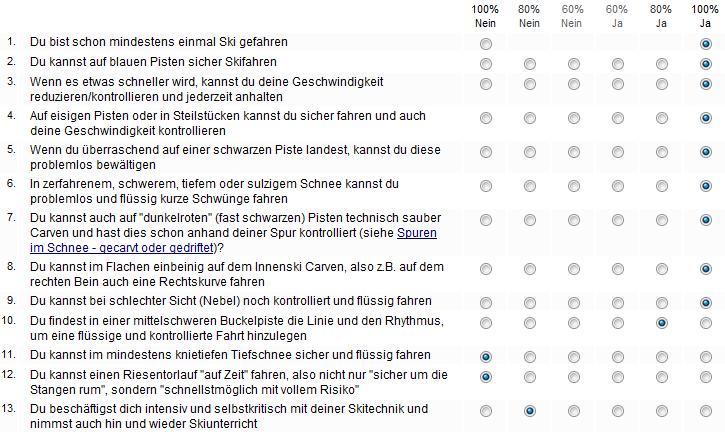Select 80% Ja for question 6 heavy snow
Viewport: 725px width, 432px height.
661,186
